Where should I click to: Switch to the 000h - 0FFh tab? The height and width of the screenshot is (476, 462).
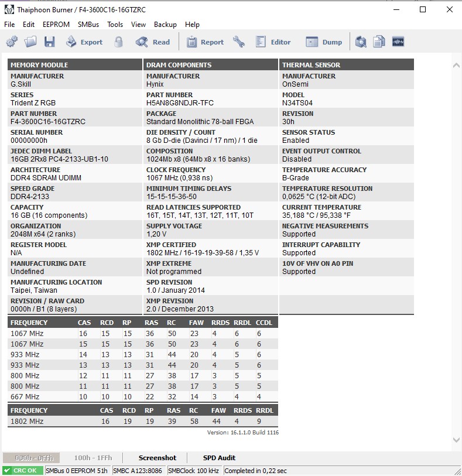31,458
